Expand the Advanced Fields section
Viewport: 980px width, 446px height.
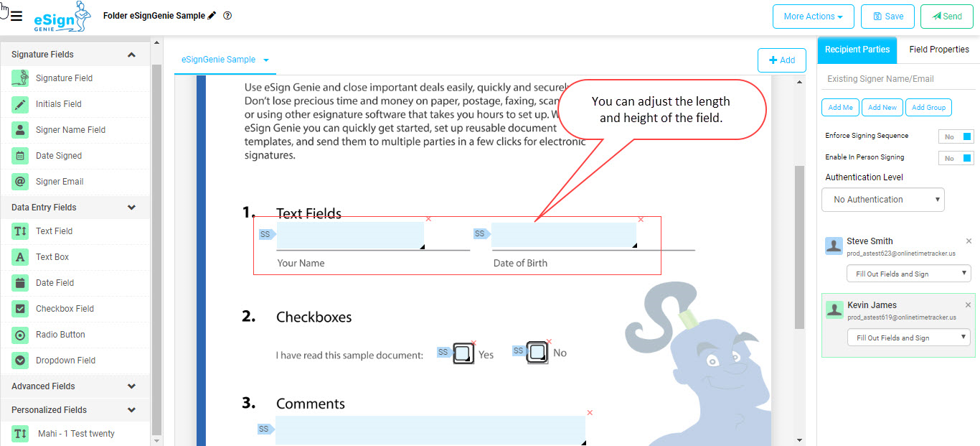131,386
